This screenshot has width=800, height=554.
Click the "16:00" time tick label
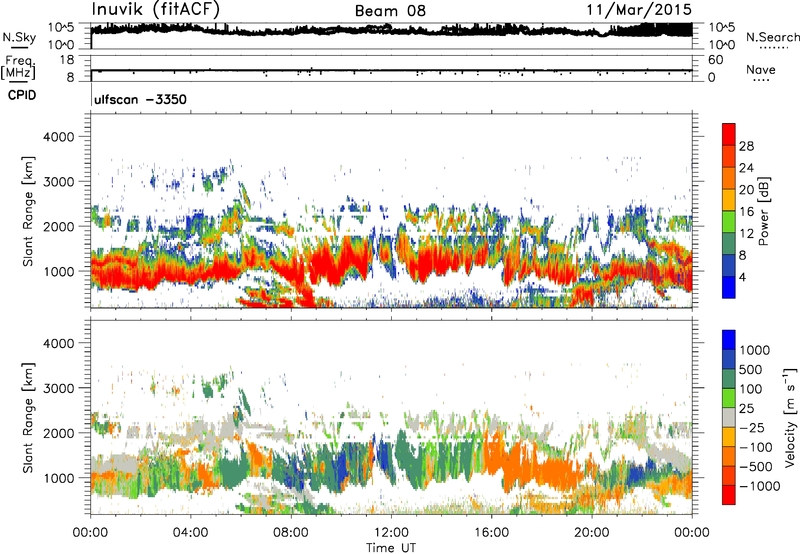point(491,533)
